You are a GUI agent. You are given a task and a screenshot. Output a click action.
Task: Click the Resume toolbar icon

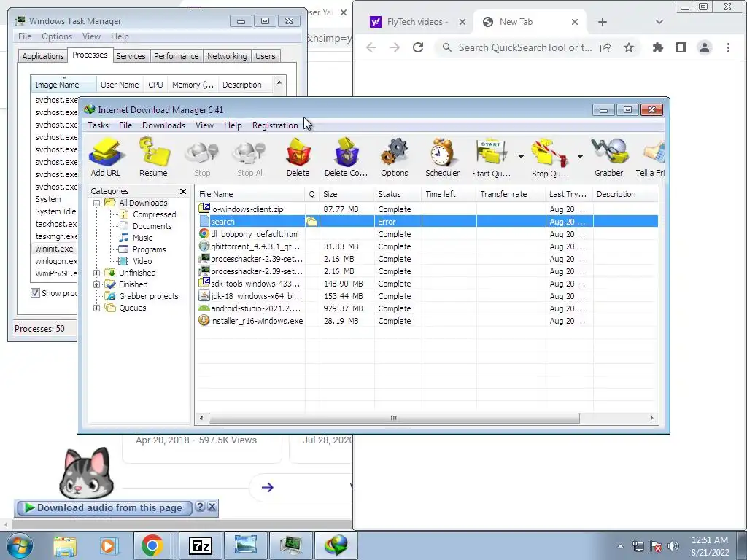pos(153,157)
